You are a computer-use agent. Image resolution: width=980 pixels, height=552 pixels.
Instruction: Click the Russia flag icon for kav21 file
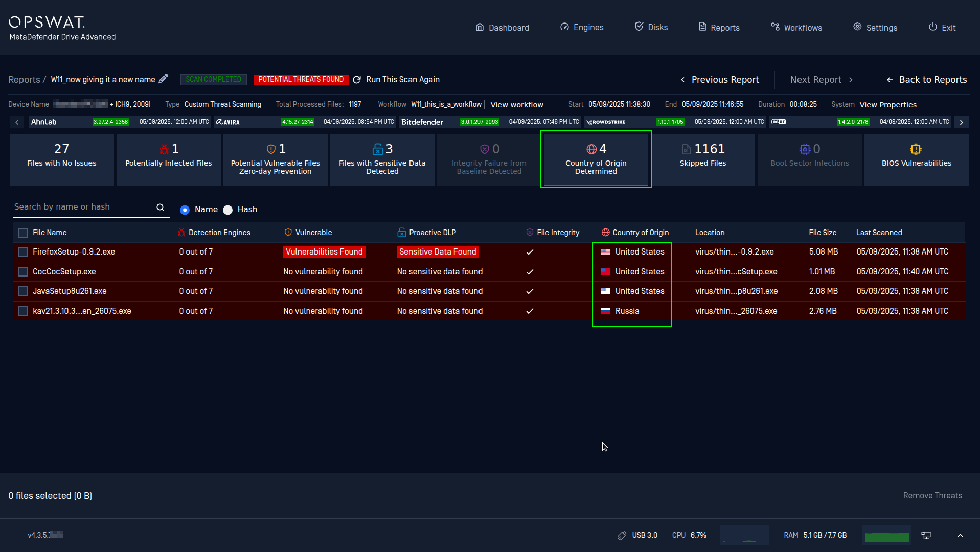pyautogui.click(x=605, y=311)
